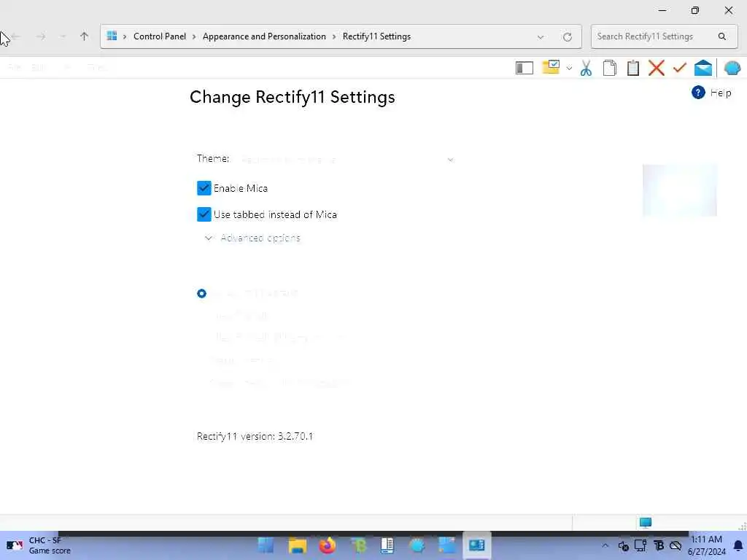This screenshot has height=560, width=747.
Task: Click the monitor icon in status bar
Action: point(645,522)
